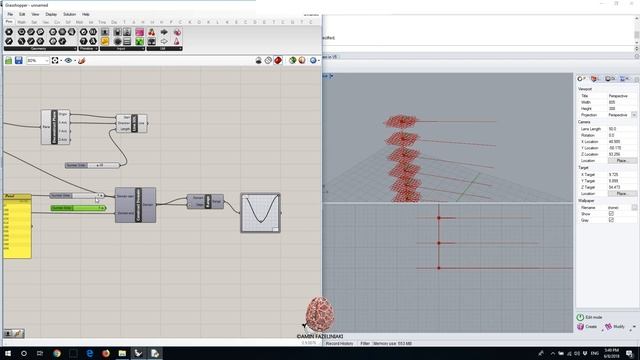Click the document preview settings sphere icon
This screenshot has height=360, width=640.
302,60
